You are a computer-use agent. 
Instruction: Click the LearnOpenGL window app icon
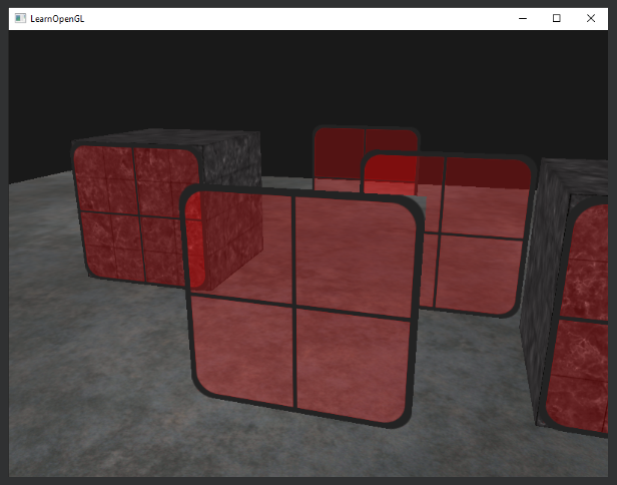20,18
